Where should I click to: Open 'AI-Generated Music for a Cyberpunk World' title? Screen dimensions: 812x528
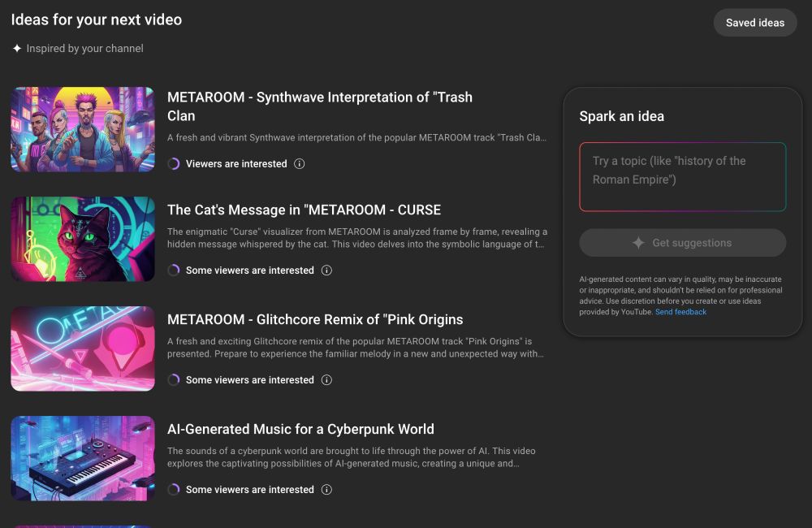click(300, 430)
